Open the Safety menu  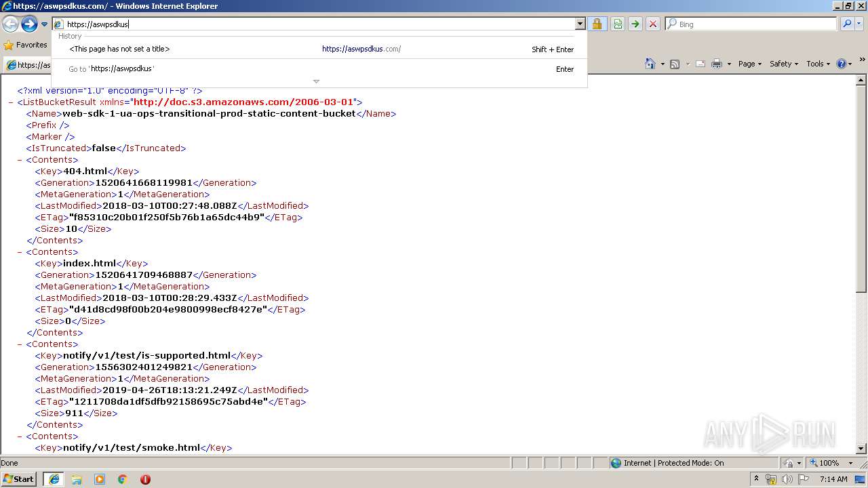(x=785, y=64)
